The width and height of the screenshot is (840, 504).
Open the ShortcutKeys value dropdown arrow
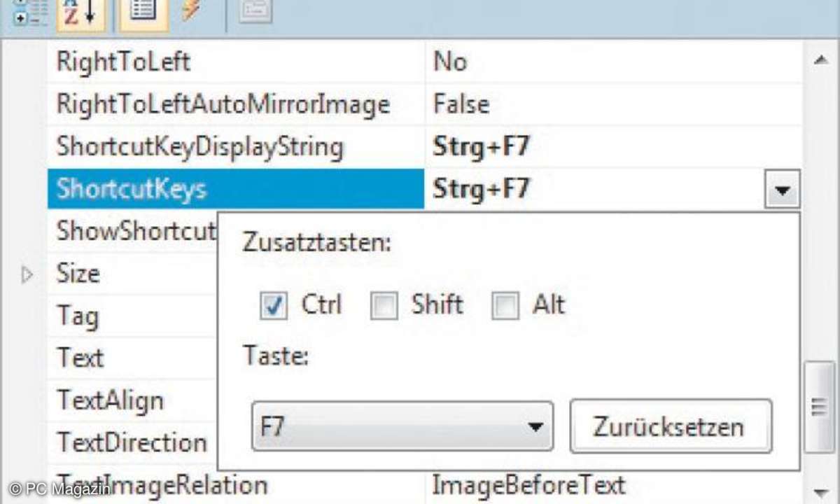click(781, 190)
